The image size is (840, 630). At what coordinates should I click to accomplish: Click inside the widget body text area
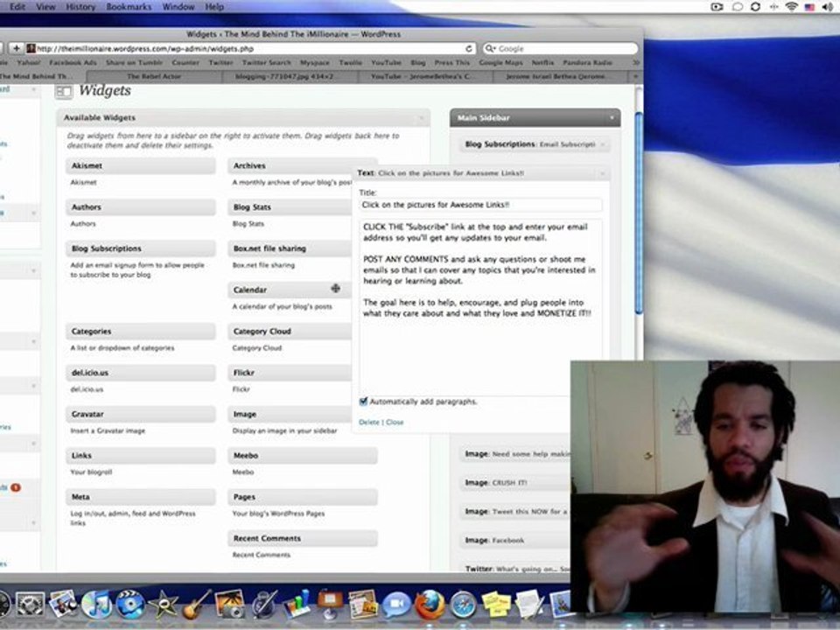[x=480, y=305]
